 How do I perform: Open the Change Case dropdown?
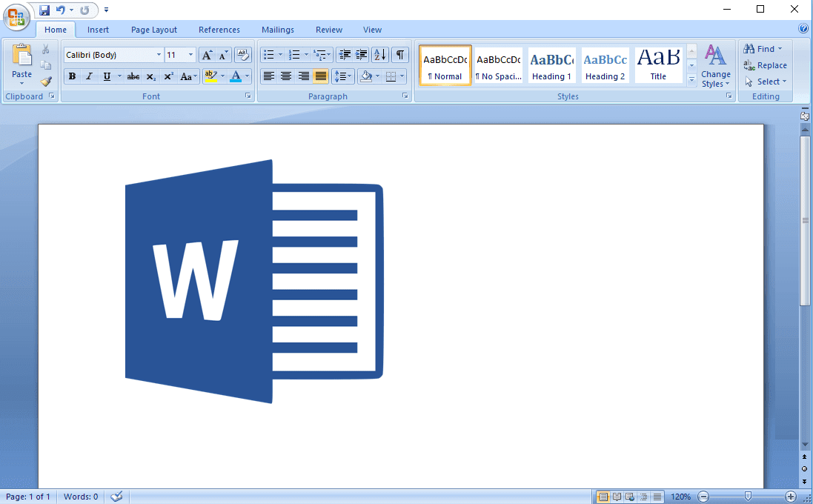[188, 76]
